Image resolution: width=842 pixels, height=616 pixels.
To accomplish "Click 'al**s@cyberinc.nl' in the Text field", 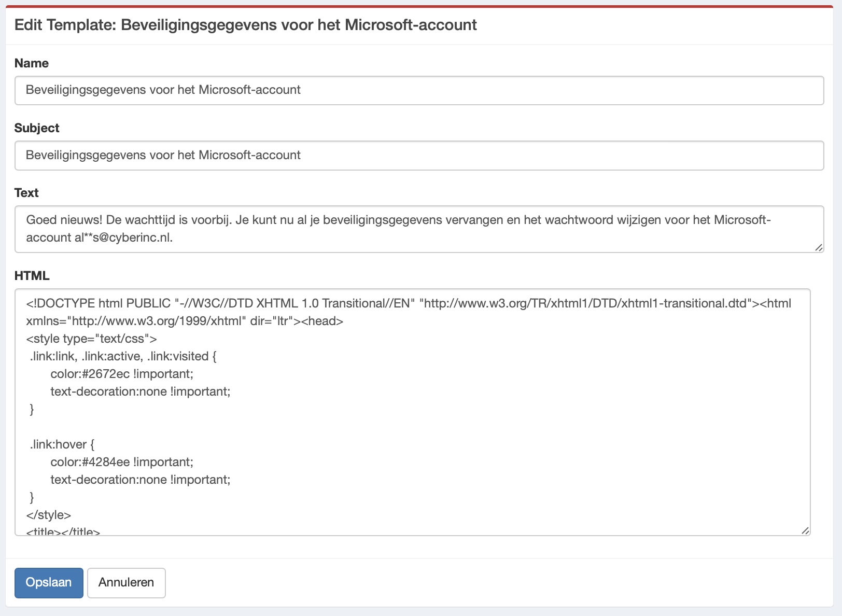I will [x=123, y=237].
